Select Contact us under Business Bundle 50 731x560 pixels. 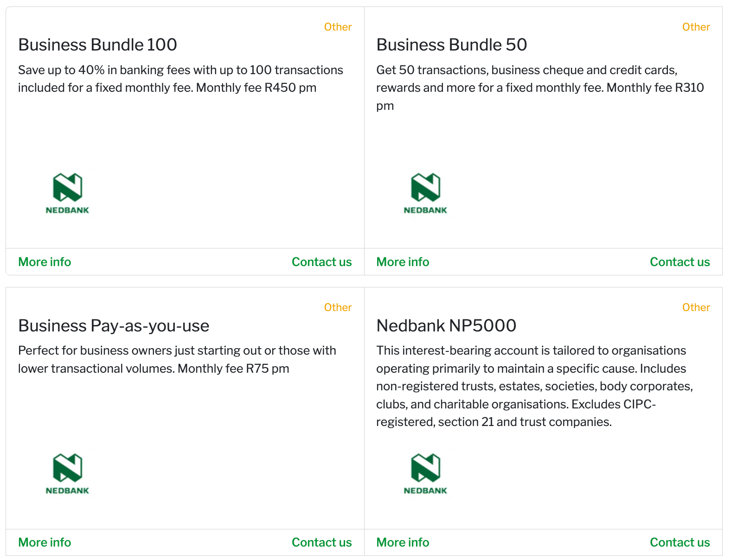coord(680,262)
